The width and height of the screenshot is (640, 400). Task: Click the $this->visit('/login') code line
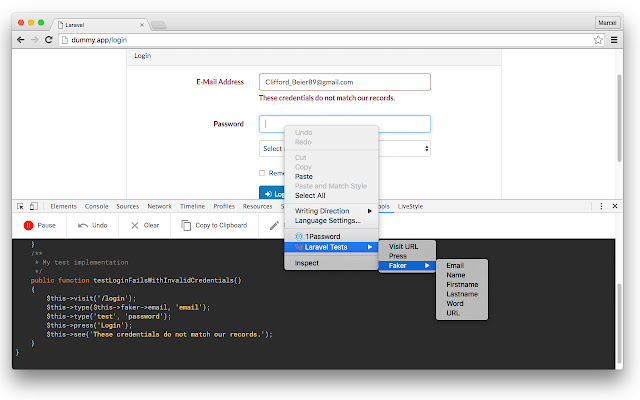[x=91, y=298]
